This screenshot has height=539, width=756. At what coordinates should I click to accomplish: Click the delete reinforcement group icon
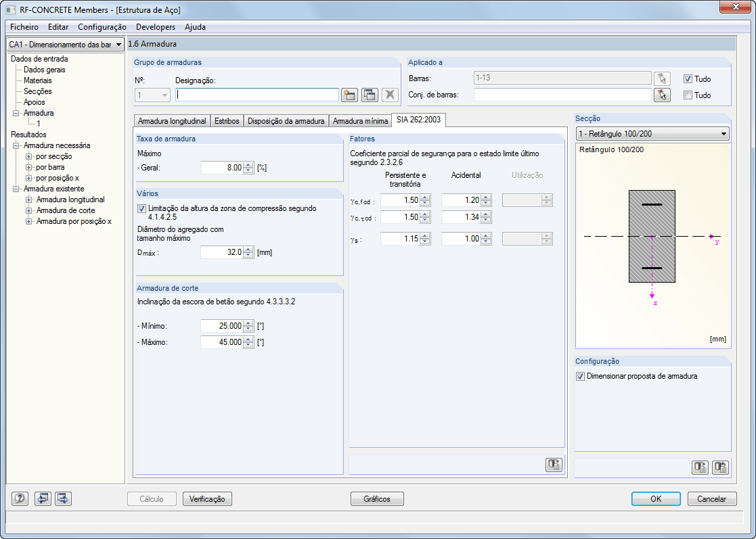[x=390, y=95]
